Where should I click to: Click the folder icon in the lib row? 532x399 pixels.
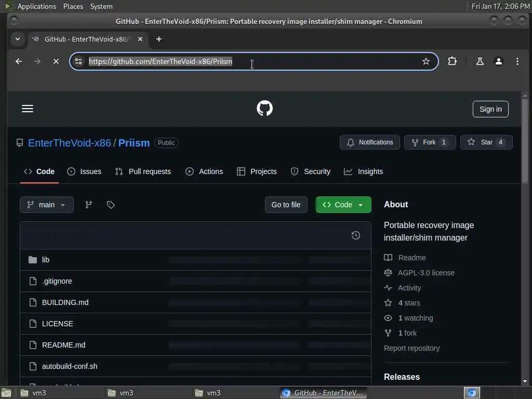click(33, 260)
